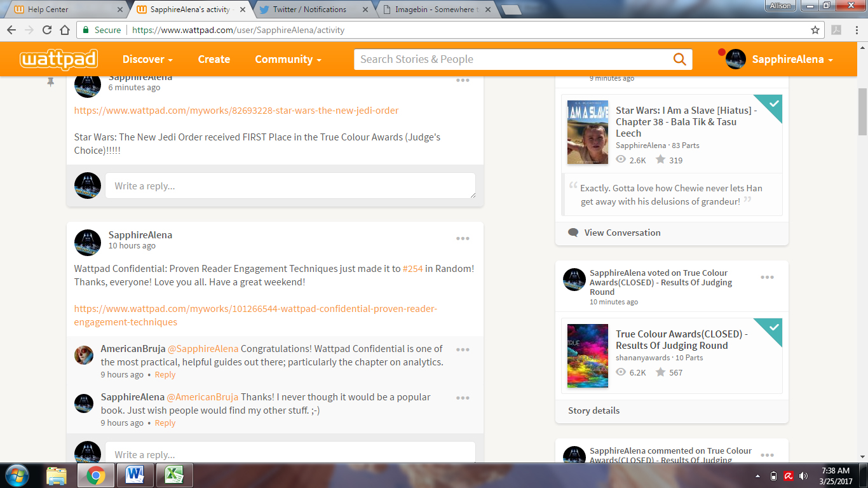
Task: Open options dots on the commented activity card
Action: point(767,455)
